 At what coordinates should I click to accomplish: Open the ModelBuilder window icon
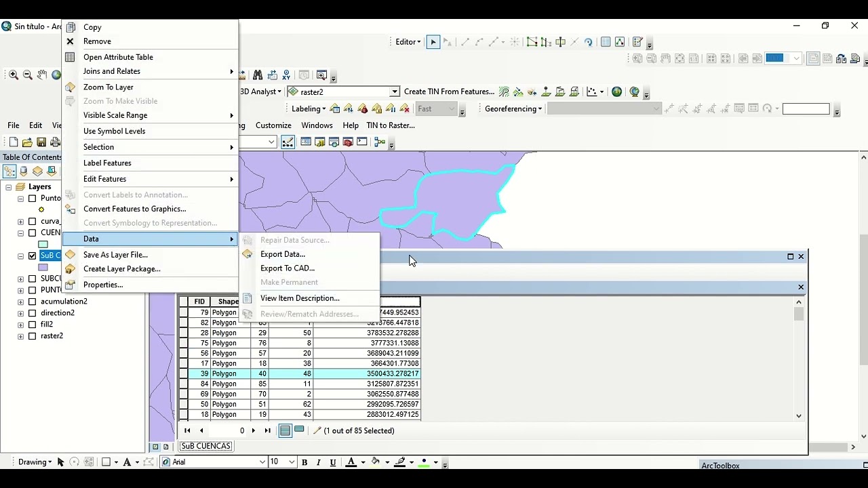click(x=379, y=142)
